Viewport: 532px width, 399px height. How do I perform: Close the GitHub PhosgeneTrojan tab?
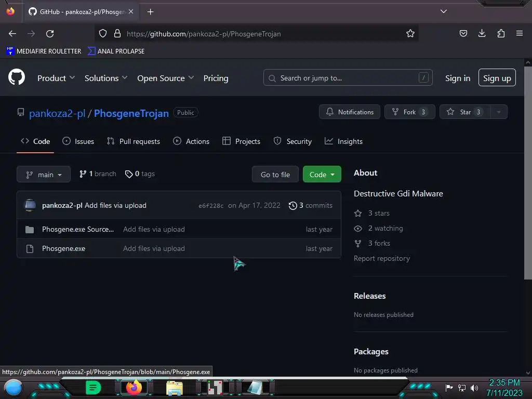pyautogui.click(x=131, y=11)
